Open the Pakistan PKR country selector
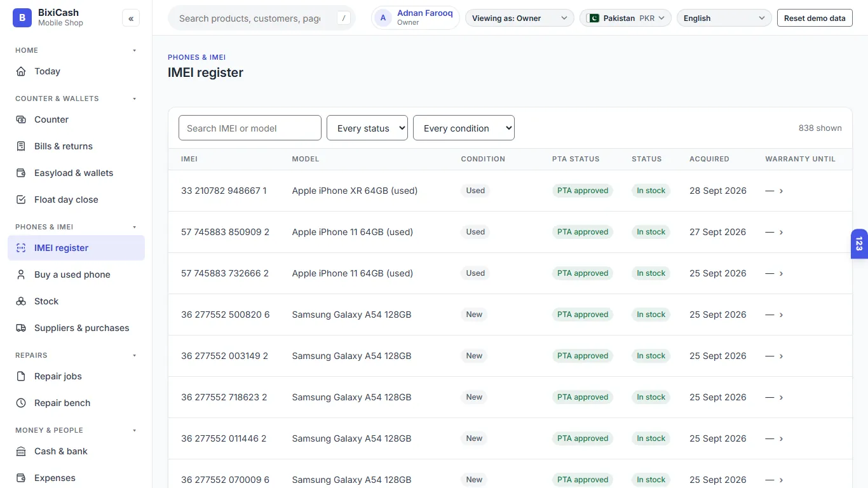This screenshot has width=868, height=488. tap(625, 18)
